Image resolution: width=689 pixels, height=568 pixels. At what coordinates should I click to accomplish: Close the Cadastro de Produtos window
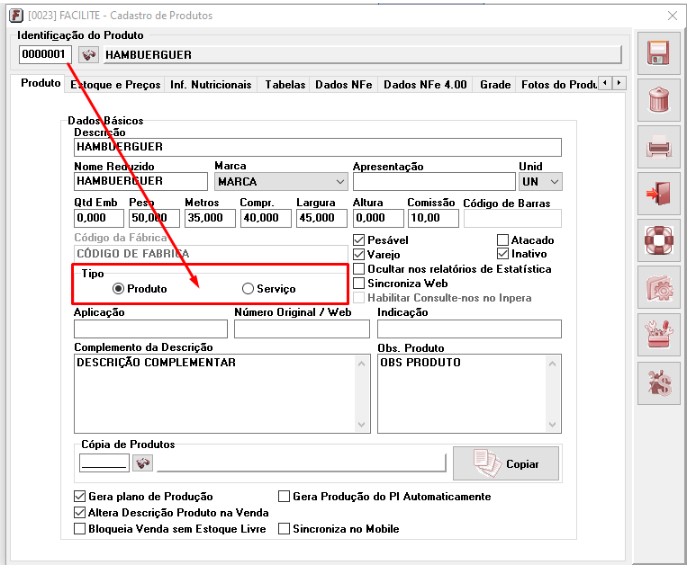pyautogui.click(x=672, y=16)
